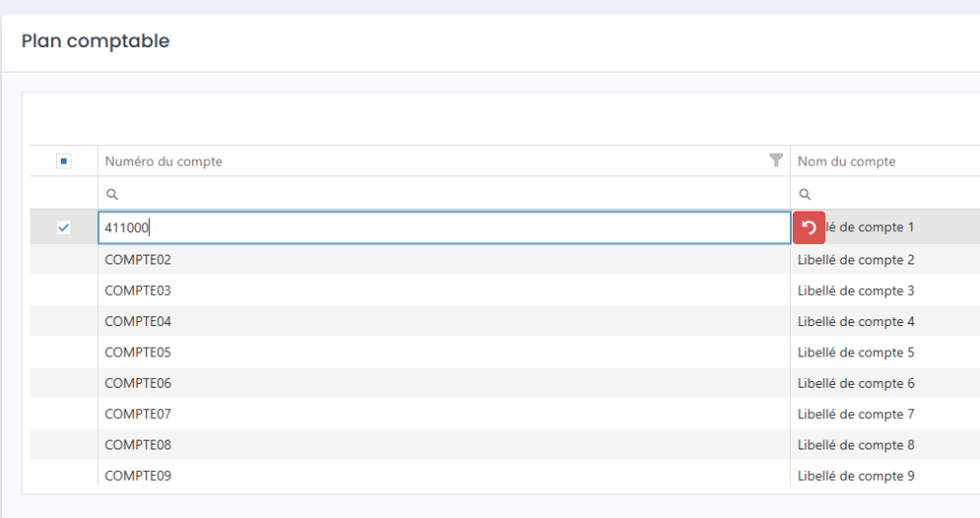
Task: Click the Numéro du compte search filter field
Action: [x=444, y=194]
